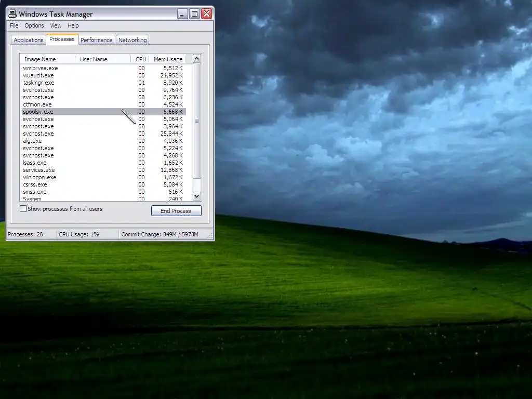Select the spoolsv.exe process row
The image size is (532, 399).
[104, 112]
